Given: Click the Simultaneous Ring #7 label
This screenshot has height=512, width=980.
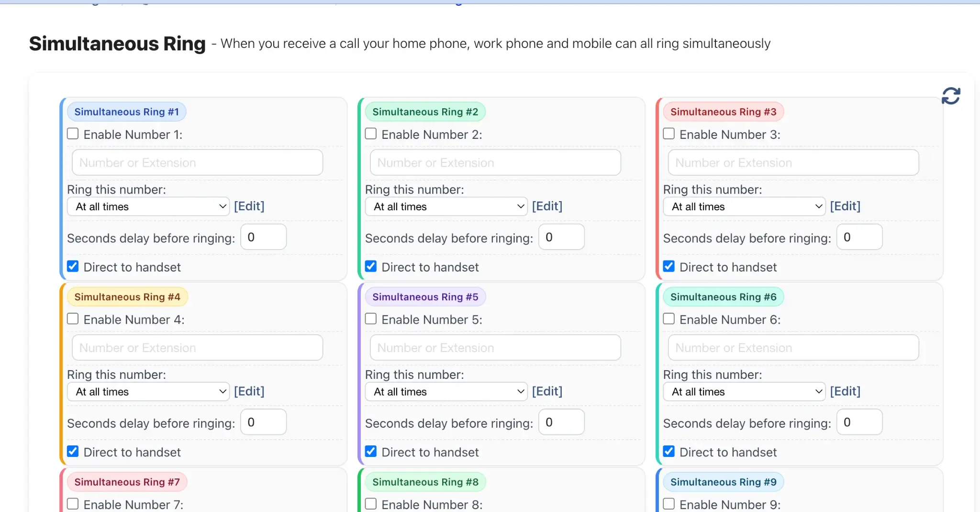Looking at the screenshot, I should (x=127, y=482).
